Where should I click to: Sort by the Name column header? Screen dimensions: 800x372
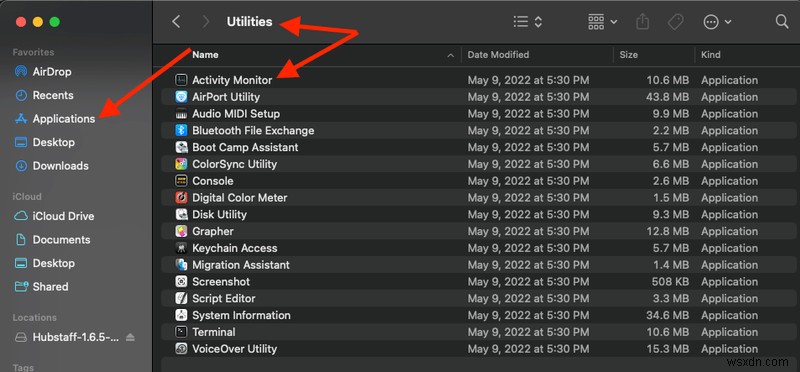click(205, 55)
